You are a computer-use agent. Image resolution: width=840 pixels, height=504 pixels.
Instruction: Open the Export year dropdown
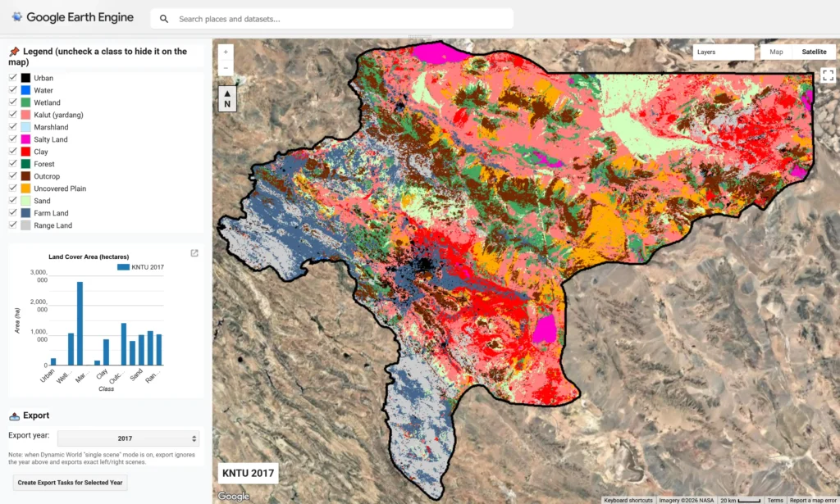pyautogui.click(x=128, y=438)
